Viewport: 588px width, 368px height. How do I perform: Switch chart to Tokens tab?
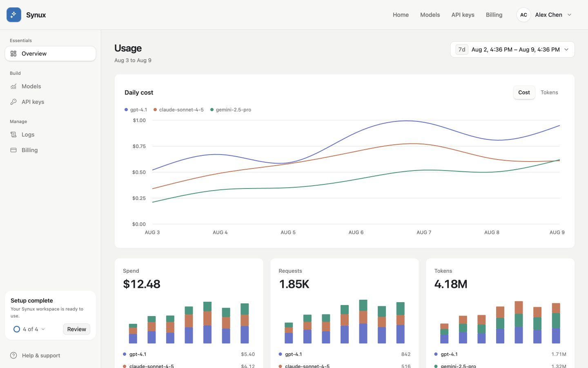coord(549,92)
